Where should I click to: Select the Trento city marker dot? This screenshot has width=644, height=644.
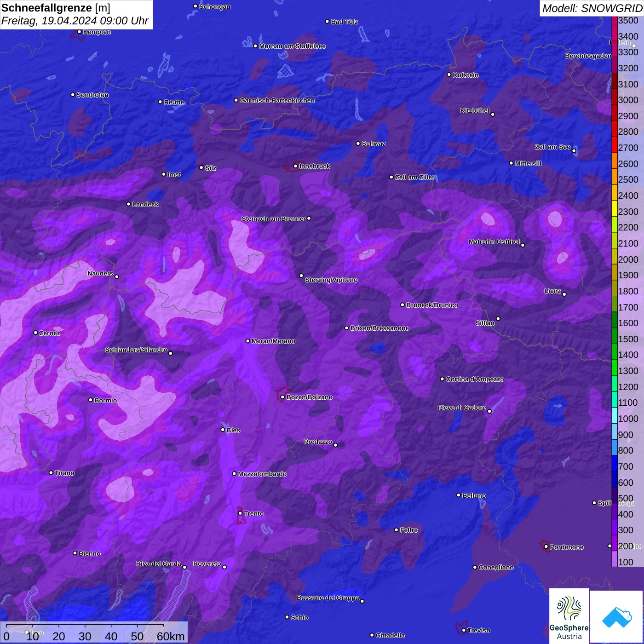click(x=240, y=513)
